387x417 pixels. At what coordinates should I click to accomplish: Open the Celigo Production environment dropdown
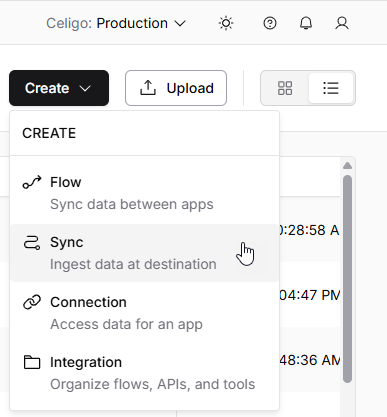(116, 23)
